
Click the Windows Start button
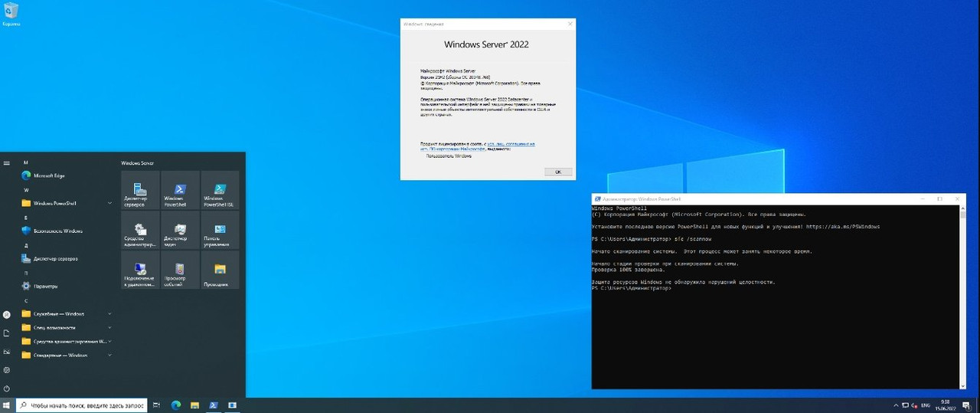click(x=7, y=405)
